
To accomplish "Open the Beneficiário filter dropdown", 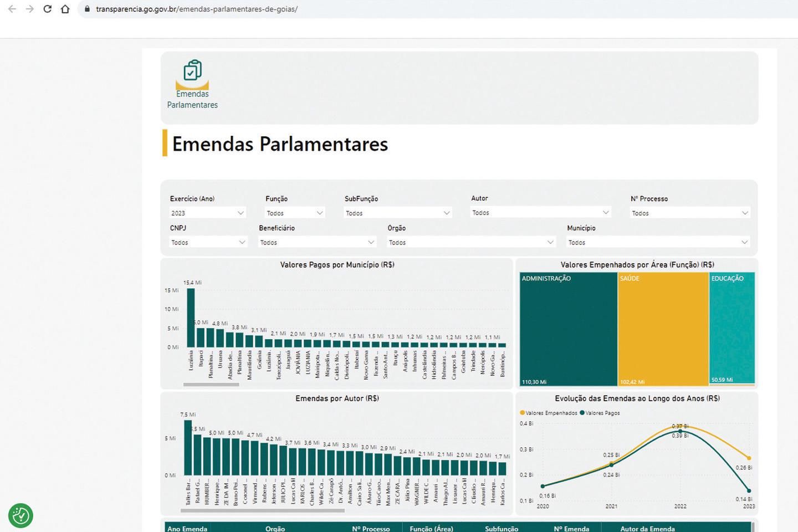I will 318,242.
